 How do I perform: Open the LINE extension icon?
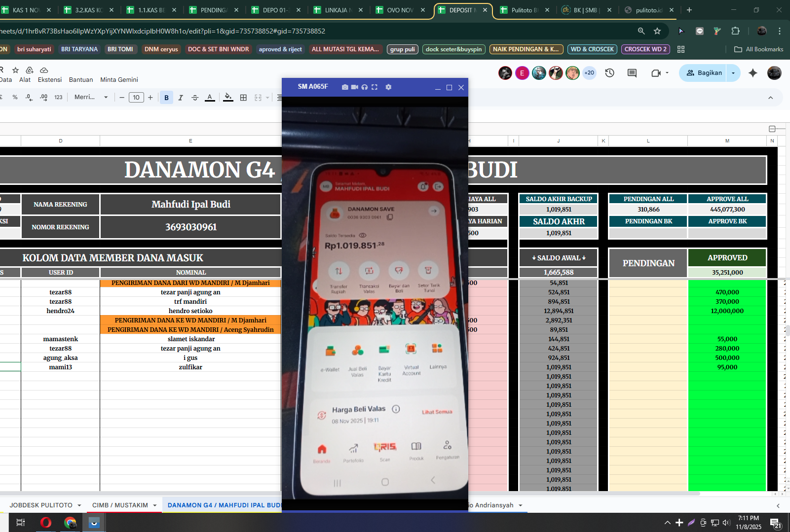pyautogui.click(x=700, y=31)
